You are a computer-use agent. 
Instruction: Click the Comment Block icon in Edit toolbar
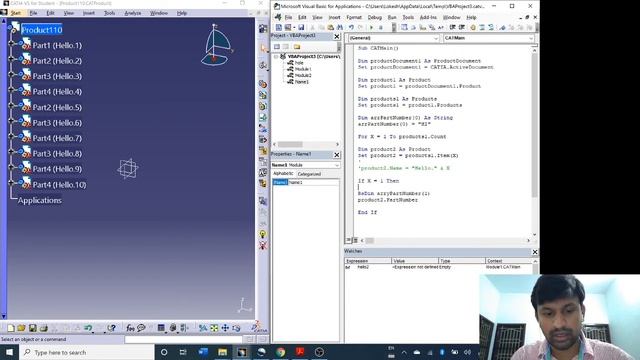click(x=482, y=27)
